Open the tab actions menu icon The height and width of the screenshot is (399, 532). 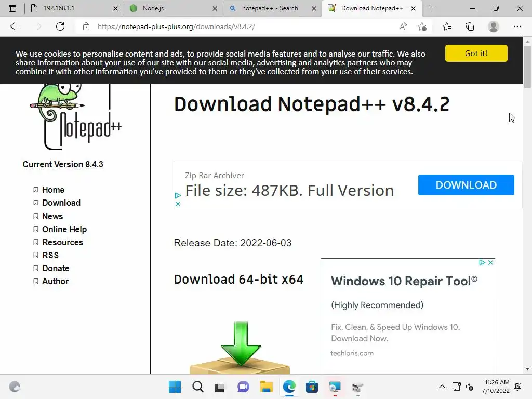pyautogui.click(x=12, y=8)
